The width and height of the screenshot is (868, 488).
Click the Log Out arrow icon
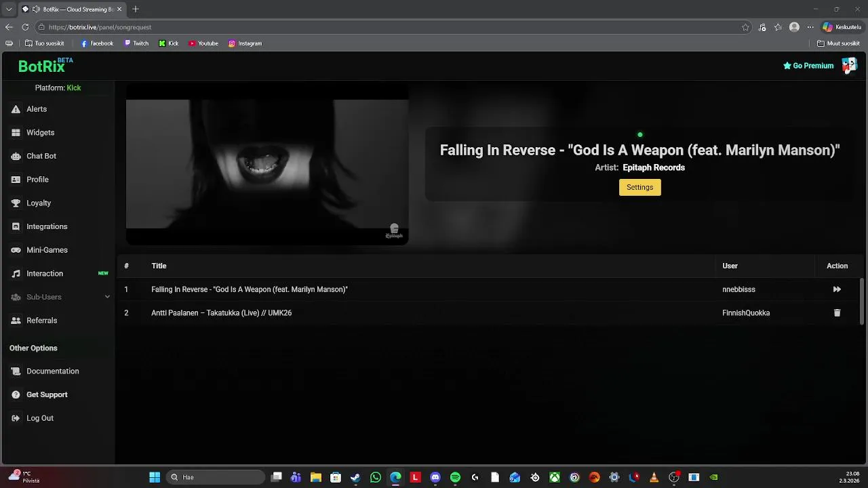coord(16,418)
